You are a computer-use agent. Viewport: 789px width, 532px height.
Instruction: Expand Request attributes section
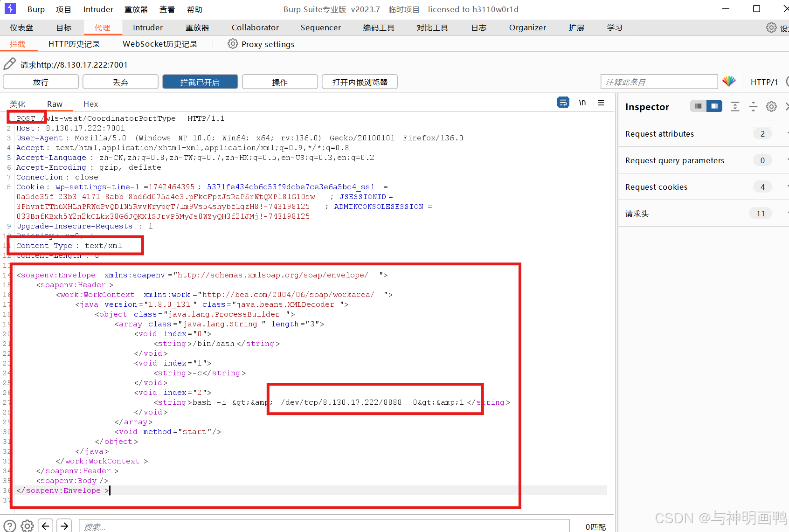click(x=704, y=134)
